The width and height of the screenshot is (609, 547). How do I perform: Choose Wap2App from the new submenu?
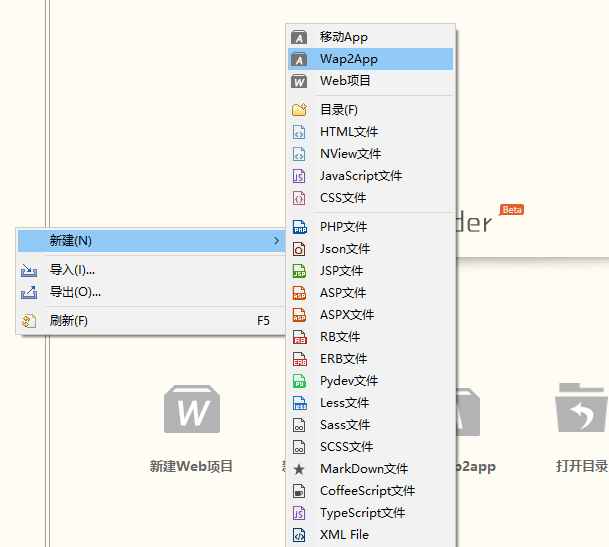point(371,59)
